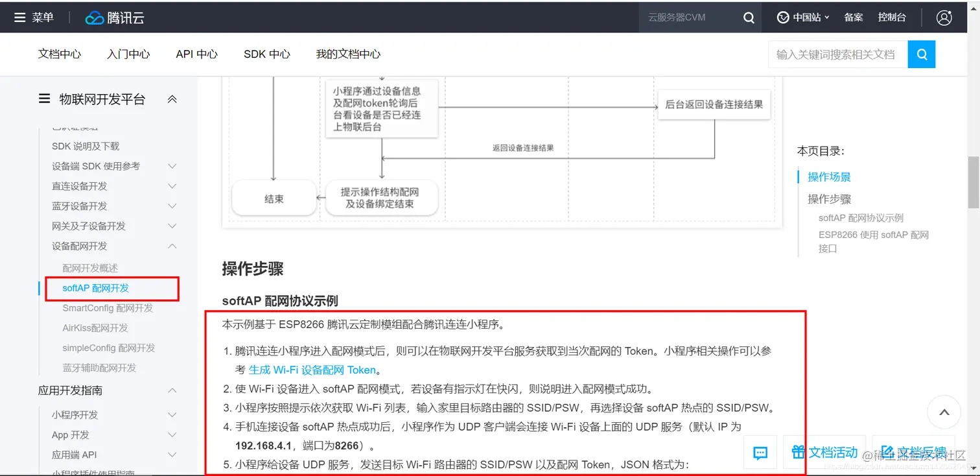This screenshot has height=476, width=980.
Task: Click the 提示操作结构配网及设备绑定结束 box
Action: pos(382,198)
